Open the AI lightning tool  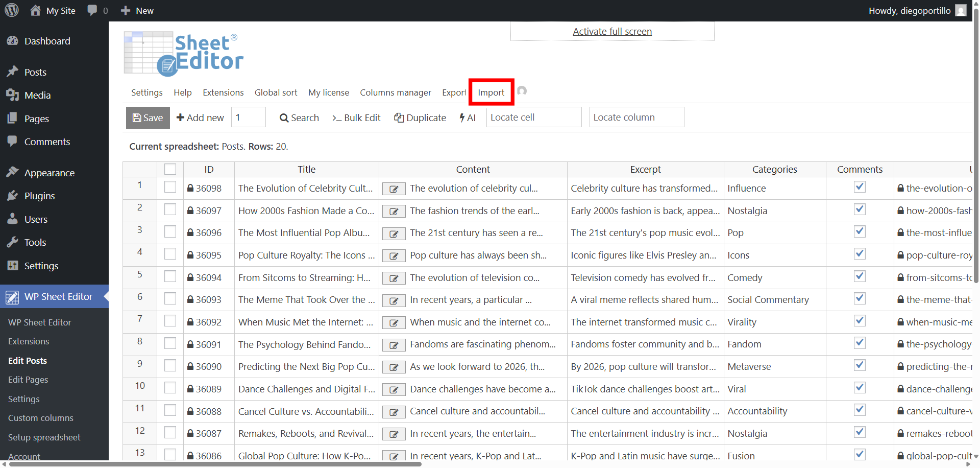tap(467, 118)
